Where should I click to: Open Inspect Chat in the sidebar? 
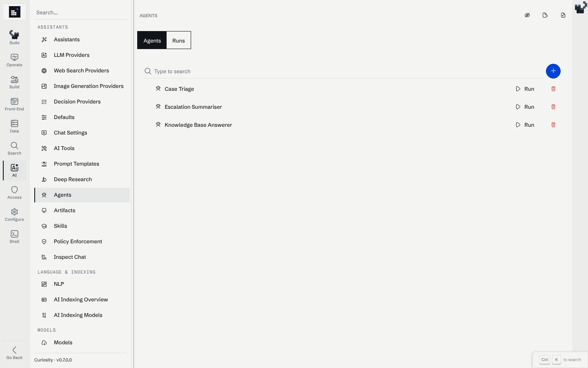click(x=82, y=257)
